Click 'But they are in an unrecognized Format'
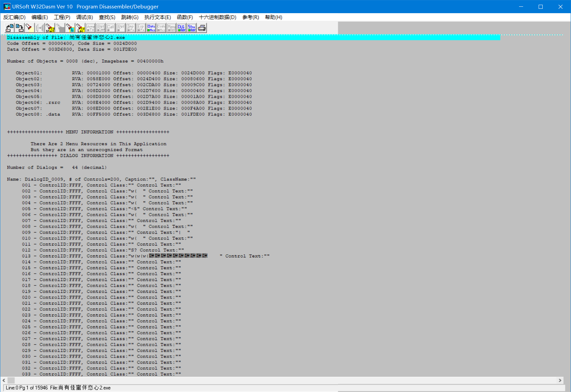Screen dimensions: 571x392 pyautogui.click(x=87, y=150)
